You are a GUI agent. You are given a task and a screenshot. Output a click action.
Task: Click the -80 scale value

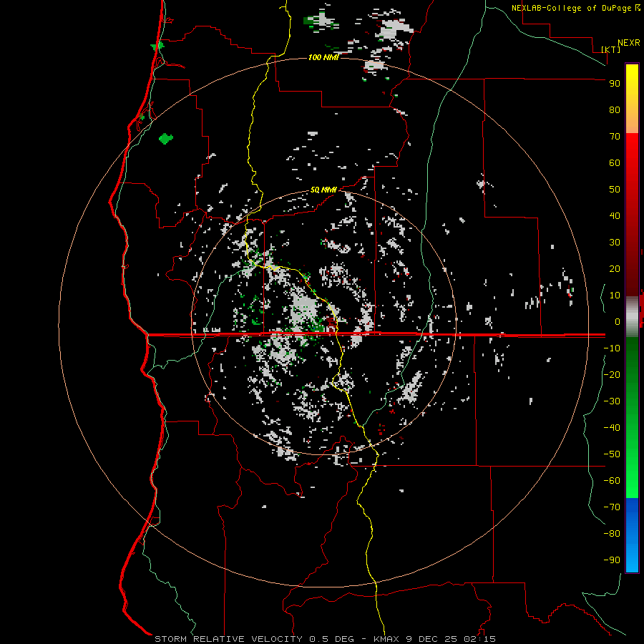[612, 534]
